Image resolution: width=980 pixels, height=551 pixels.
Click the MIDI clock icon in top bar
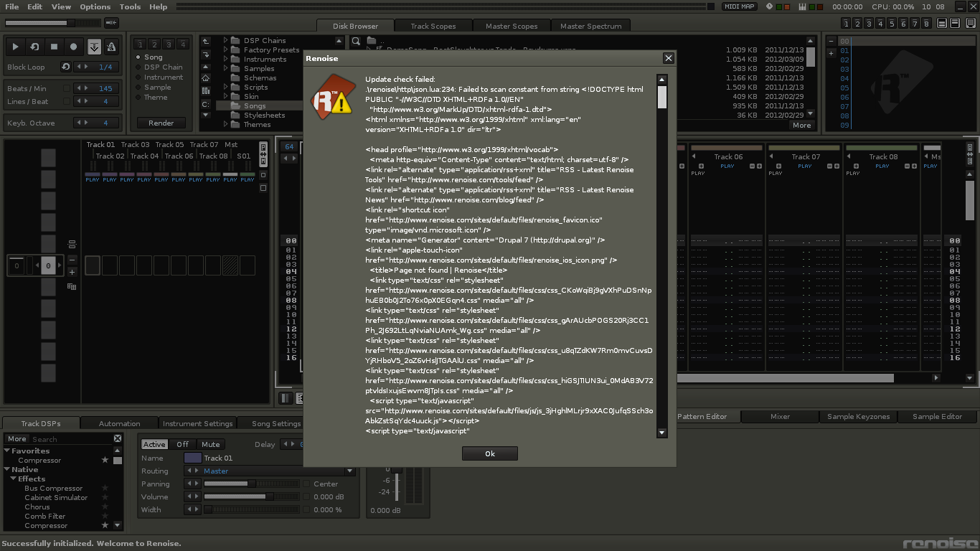point(770,6)
